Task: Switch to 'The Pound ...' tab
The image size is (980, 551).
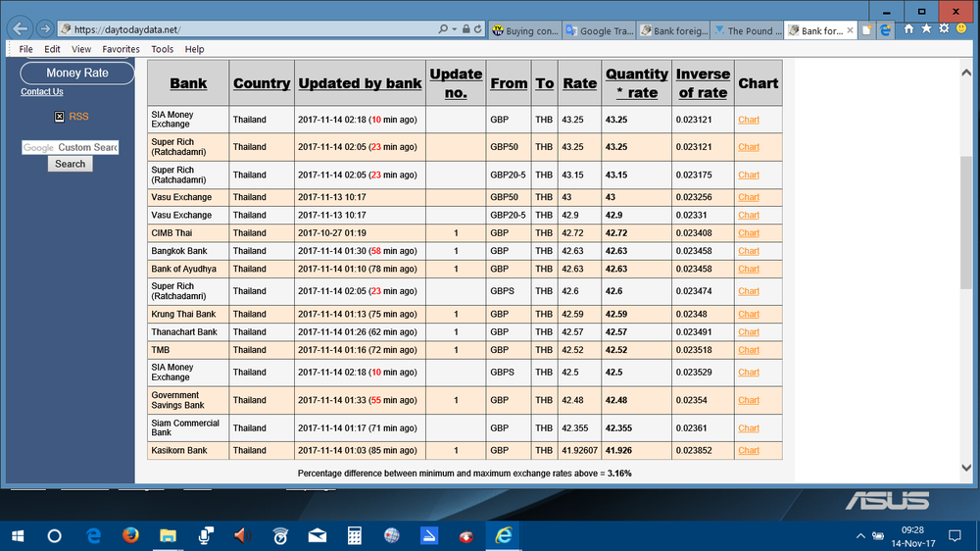Action: pyautogui.click(x=747, y=30)
